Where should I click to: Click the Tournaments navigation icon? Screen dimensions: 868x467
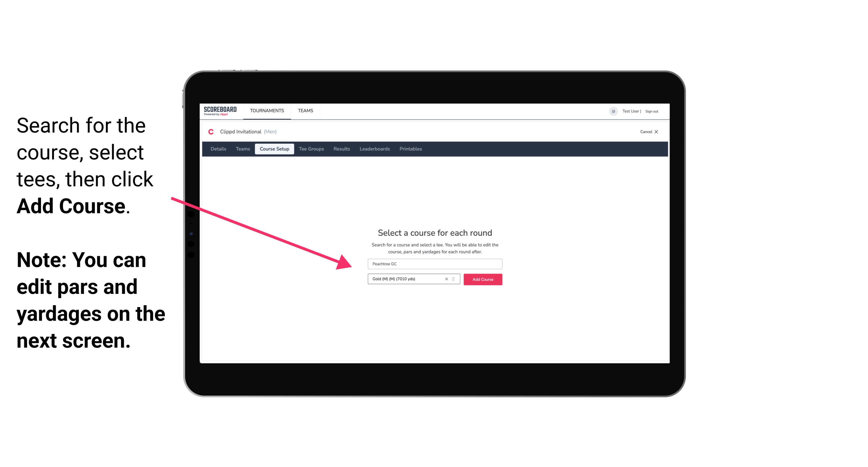pos(267,110)
